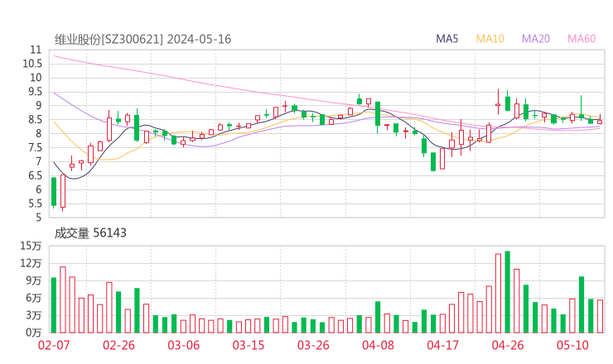Click the 3万 volume axis label
This screenshot has width=613, height=364.
pos(34,315)
